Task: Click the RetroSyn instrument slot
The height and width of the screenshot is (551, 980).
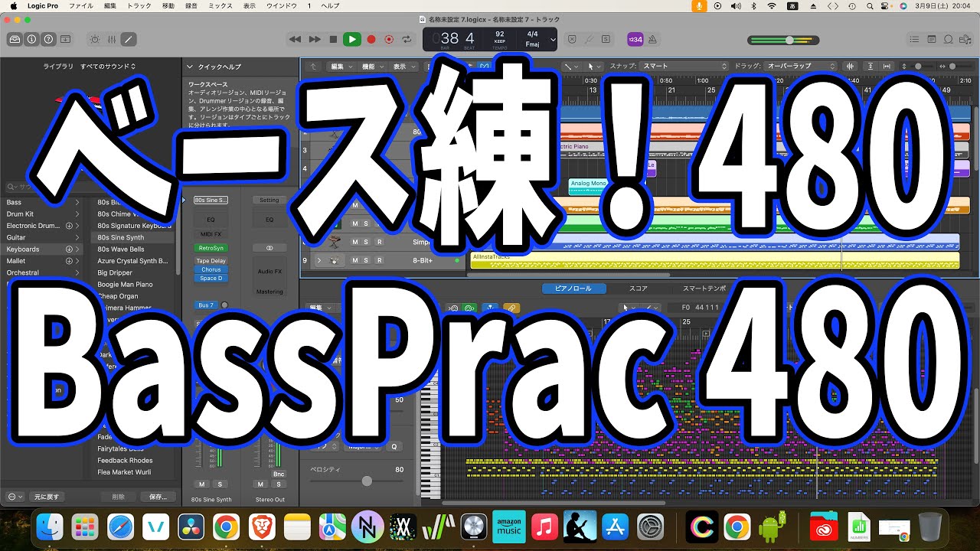Action: [x=211, y=248]
